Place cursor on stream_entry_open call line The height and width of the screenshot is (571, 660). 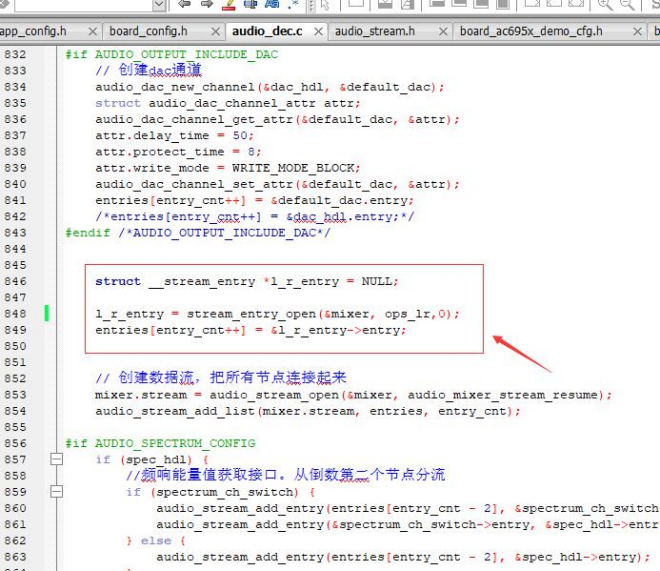pyautogui.click(x=277, y=314)
